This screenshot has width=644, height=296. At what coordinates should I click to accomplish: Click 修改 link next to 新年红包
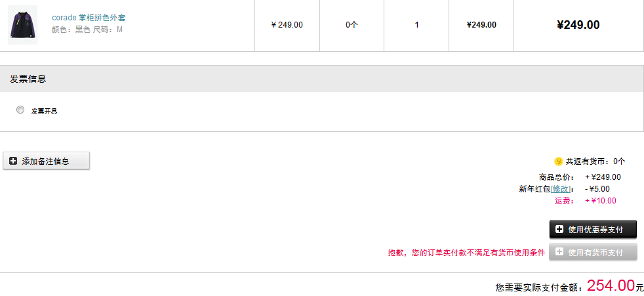pos(561,189)
